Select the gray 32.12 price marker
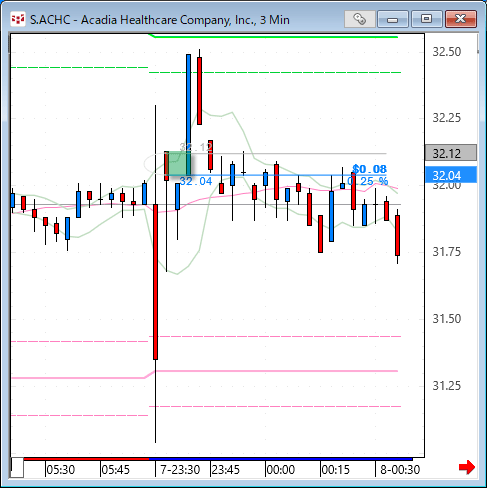487x488 pixels. coord(451,153)
